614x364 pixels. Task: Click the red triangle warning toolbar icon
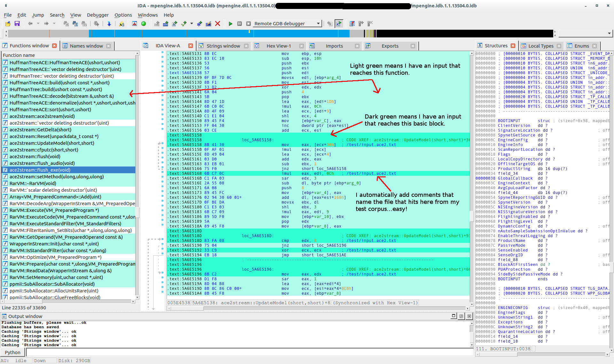pos(134,24)
